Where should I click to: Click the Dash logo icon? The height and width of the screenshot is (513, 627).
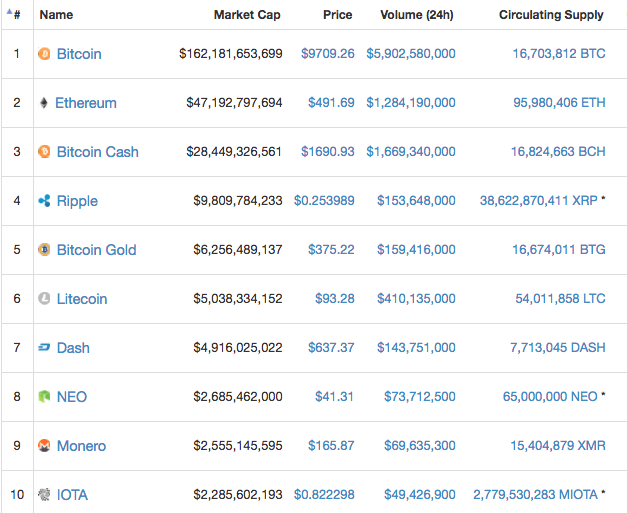[44, 347]
